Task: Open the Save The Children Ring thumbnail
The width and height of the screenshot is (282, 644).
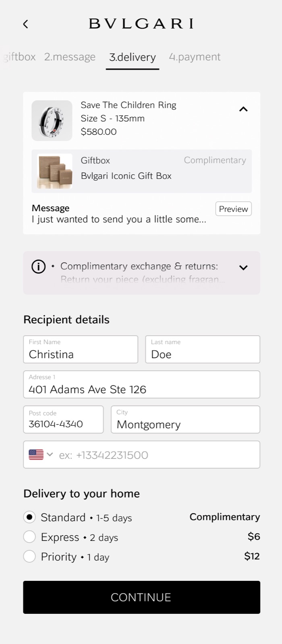Action: click(52, 120)
